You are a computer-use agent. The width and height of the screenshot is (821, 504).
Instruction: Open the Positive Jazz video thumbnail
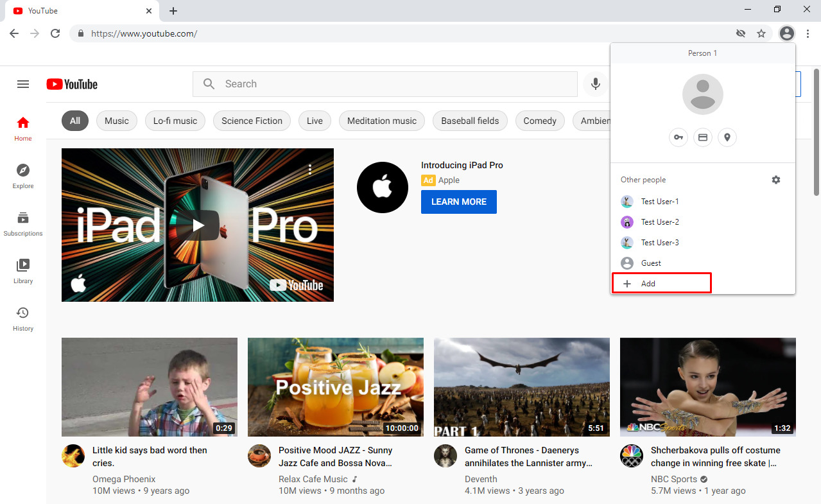(336, 387)
